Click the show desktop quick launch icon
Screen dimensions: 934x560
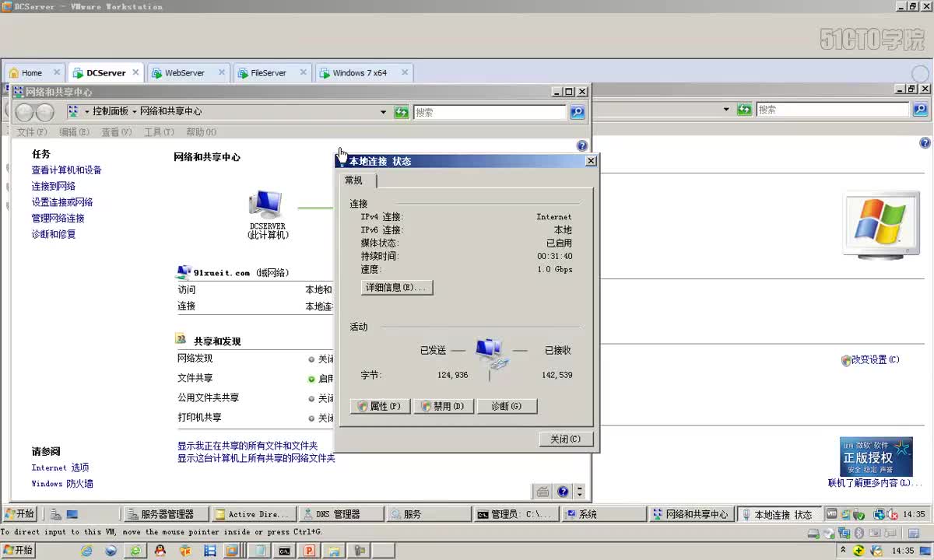[x=72, y=514]
